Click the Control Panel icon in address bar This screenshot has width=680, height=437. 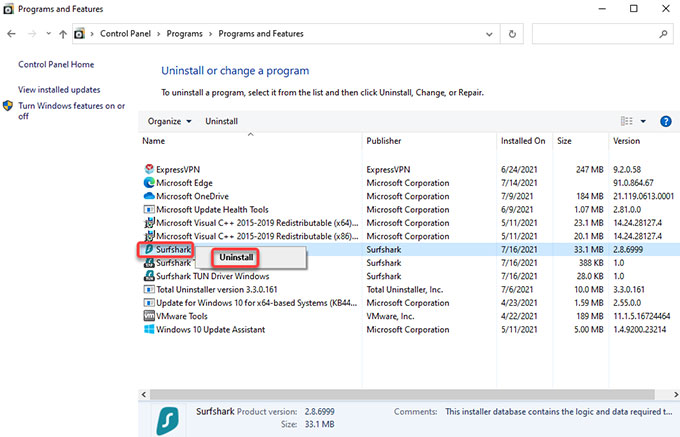pyautogui.click(x=79, y=34)
